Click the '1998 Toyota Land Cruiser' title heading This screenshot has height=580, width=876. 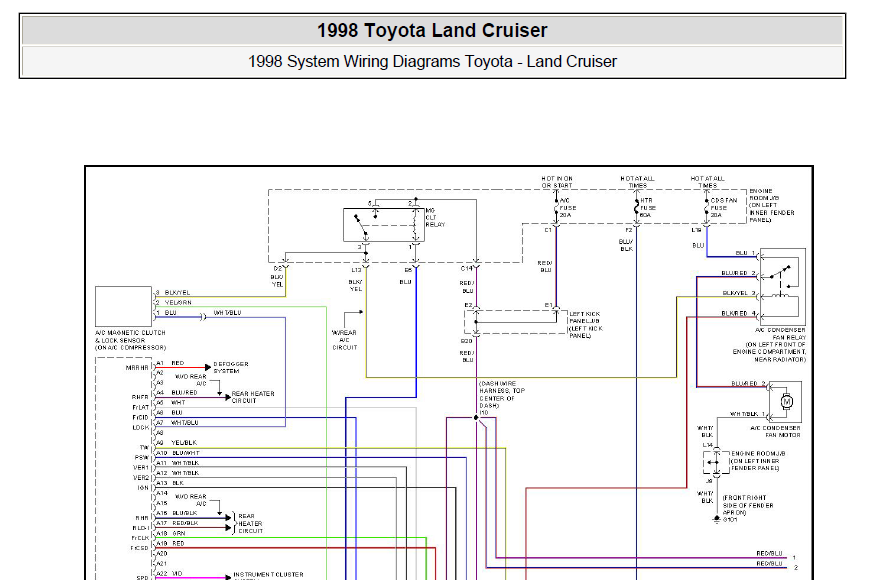(432, 30)
